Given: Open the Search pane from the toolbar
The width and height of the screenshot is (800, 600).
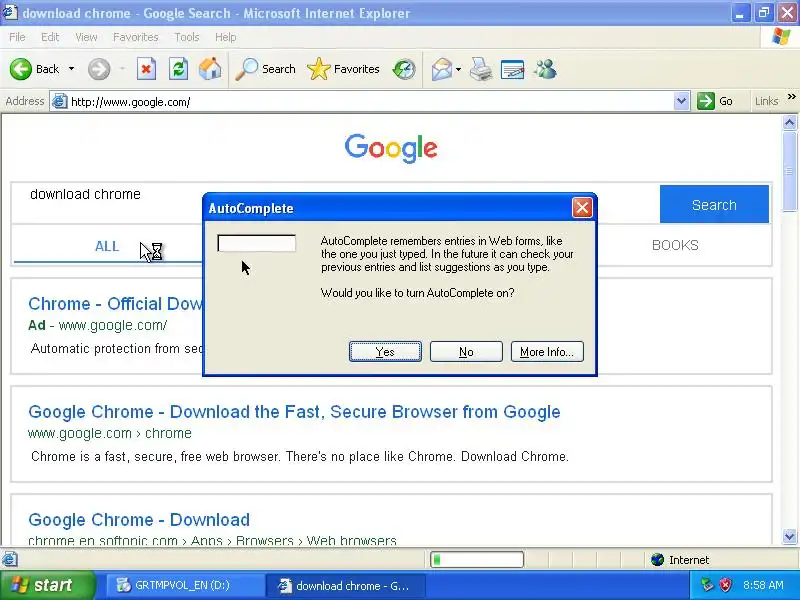Looking at the screenshot, I should (x=265, y=69).
